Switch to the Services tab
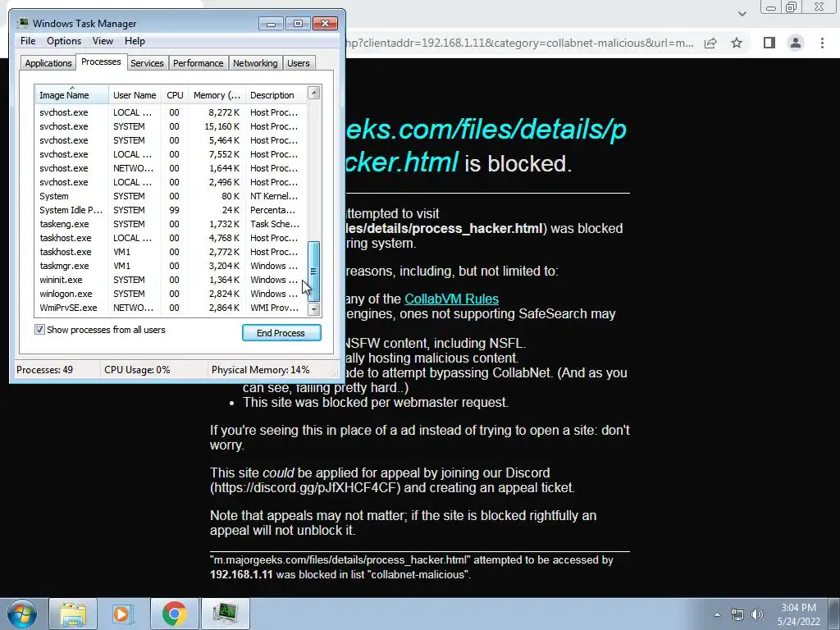The width and height of the screenshot is (840, 630). coord(147,63)
